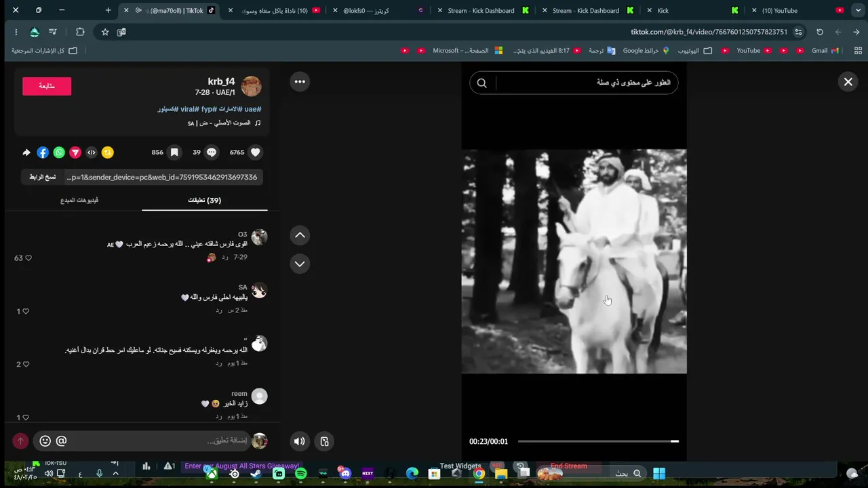Screen dimensions: 868x488
Task: Go to the next video with down arrow
Action: pyautogui.click(x=300, y=264)
